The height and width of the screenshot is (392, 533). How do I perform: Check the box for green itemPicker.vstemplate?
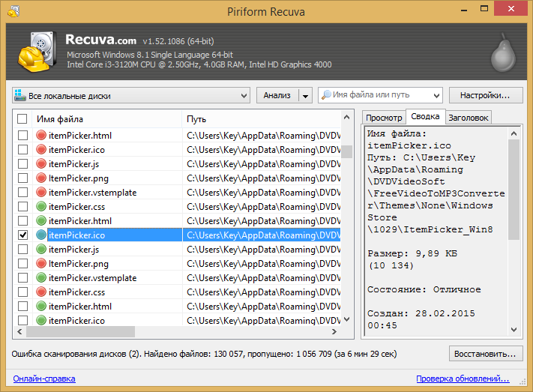click(x=22, y=278)
